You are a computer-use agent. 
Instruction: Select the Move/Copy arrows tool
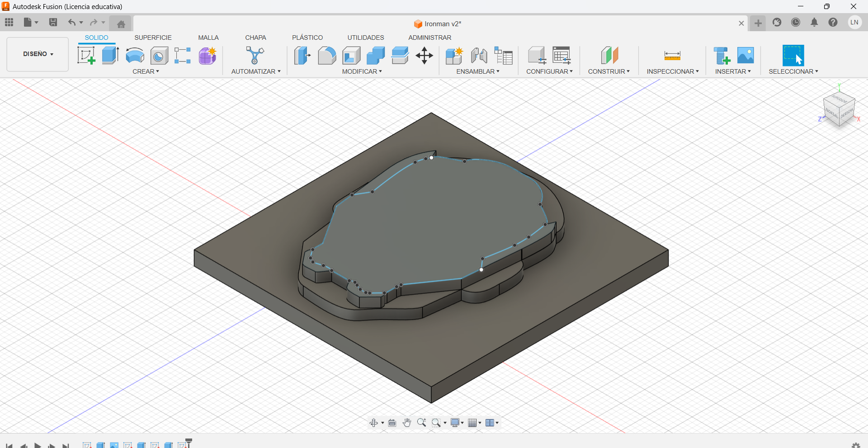click(x=424, y=56)
